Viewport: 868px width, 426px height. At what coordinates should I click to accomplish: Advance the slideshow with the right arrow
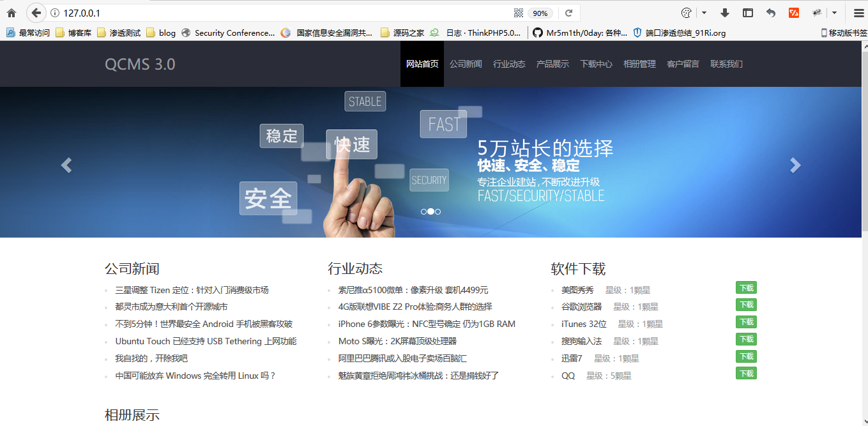[795, 165]
